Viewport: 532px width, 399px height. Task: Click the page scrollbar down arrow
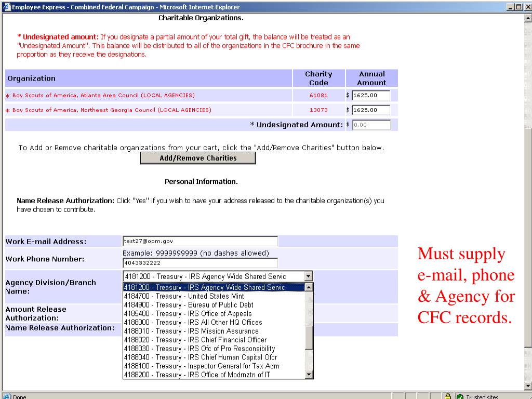(x=528, y=386)
